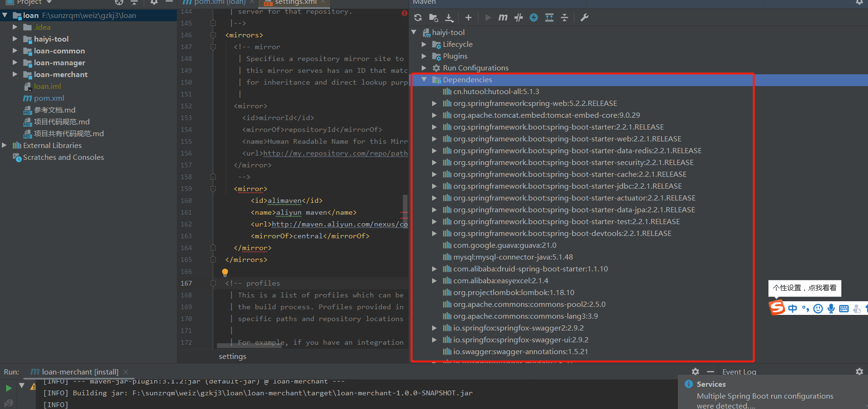This screenshot has width=868, height=409.
Task: Click the Show Dependencies diagram icon
Action: 549,17
